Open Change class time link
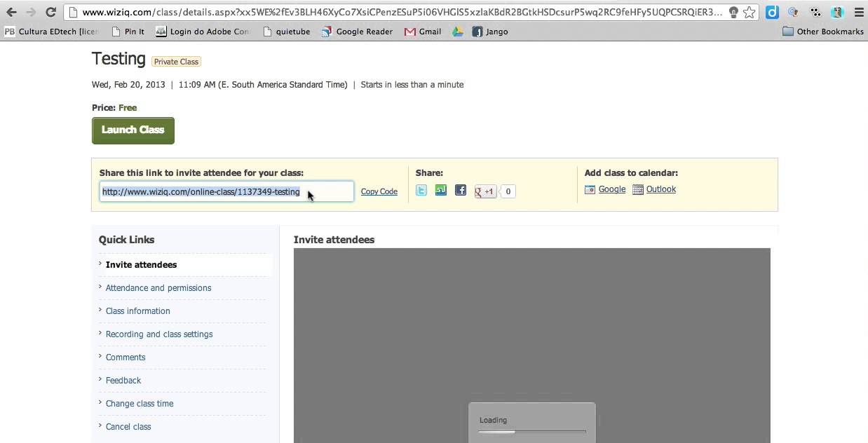 point(140,404)
